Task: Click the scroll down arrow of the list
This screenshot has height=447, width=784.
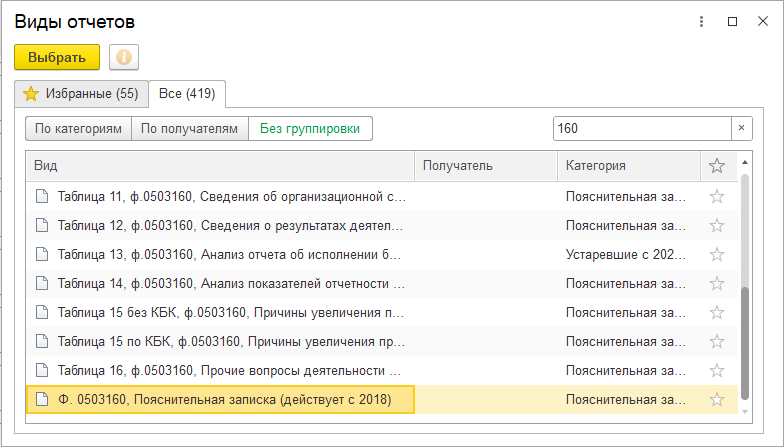Action: [x=745, y=412]
